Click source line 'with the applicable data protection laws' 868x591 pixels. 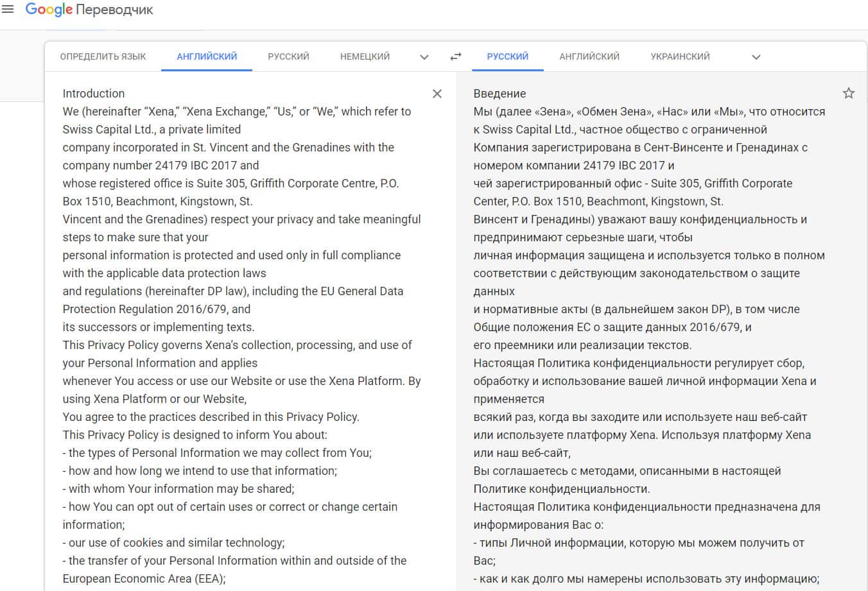click(x=164, y=273)
